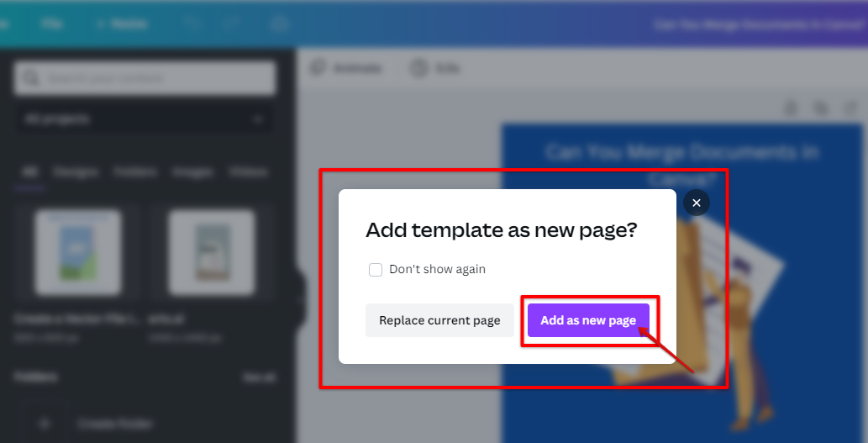Choose Replace current page
Screen dimensions: 868x443
tap(439, 320)
